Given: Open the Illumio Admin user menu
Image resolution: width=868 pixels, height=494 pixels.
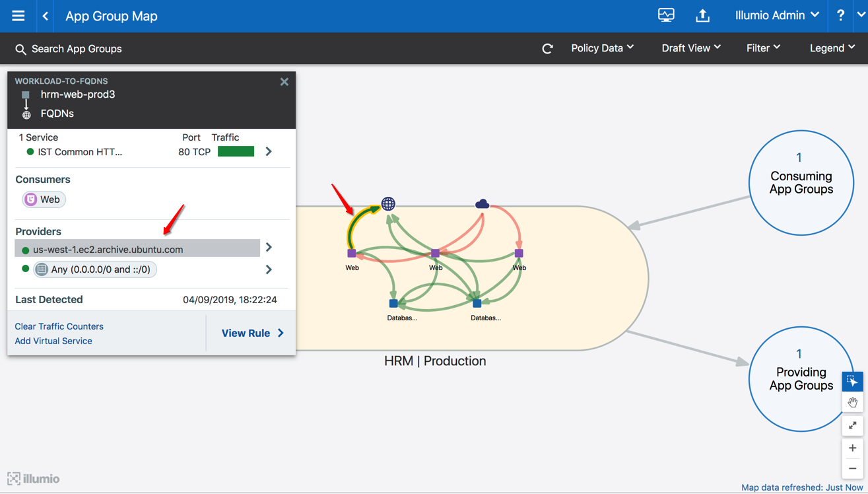Looking at the screenshot, I should pyautogui.click(x=777, y=15).
